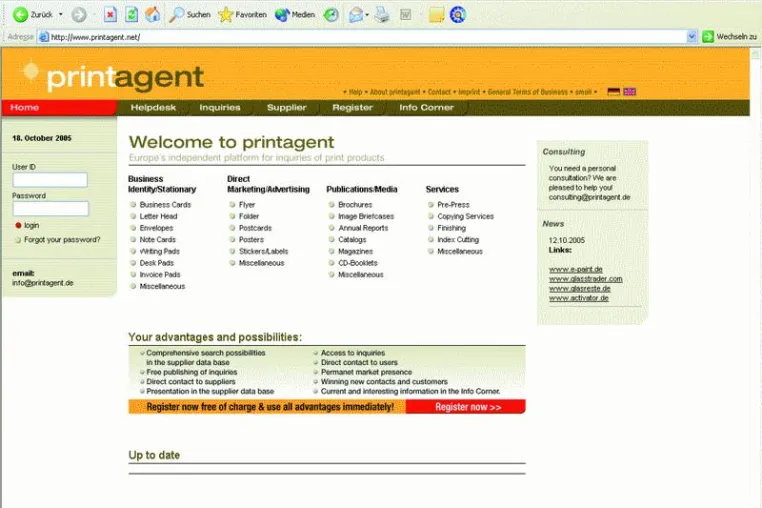The image size is (762, 508).
Task: Click the Wechseln zu go button
Action: (729, 36)
